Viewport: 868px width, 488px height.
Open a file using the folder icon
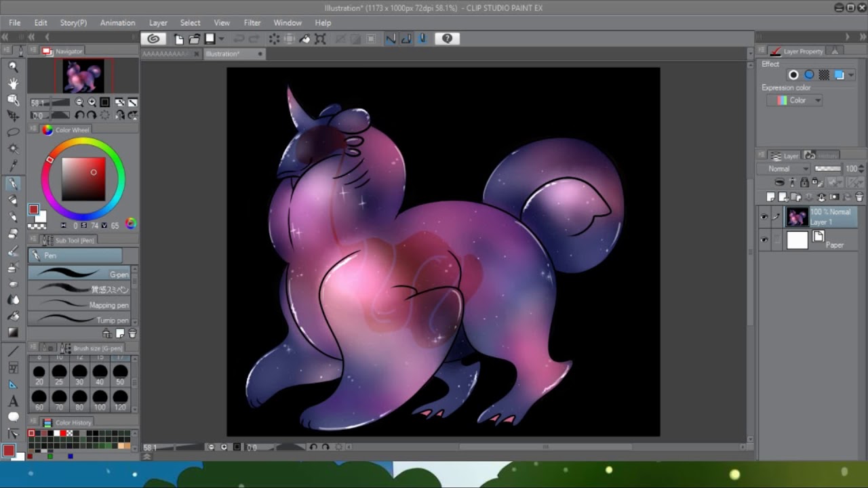click(x=195, y=39)
